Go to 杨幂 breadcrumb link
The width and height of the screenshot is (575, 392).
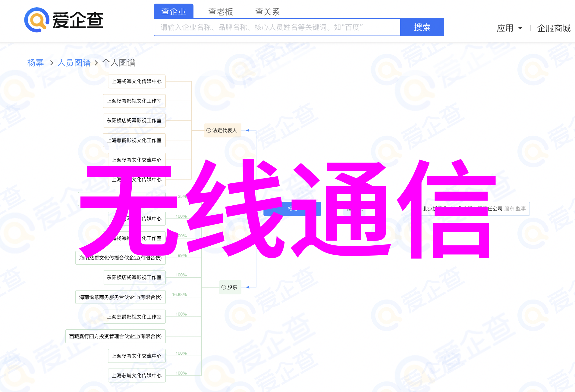[36, 63]
